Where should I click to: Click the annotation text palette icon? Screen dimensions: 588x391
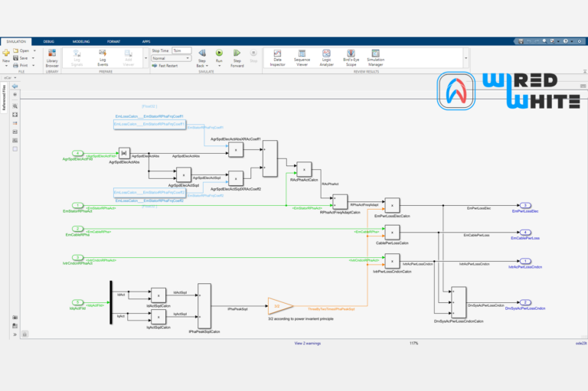[15, 132]
